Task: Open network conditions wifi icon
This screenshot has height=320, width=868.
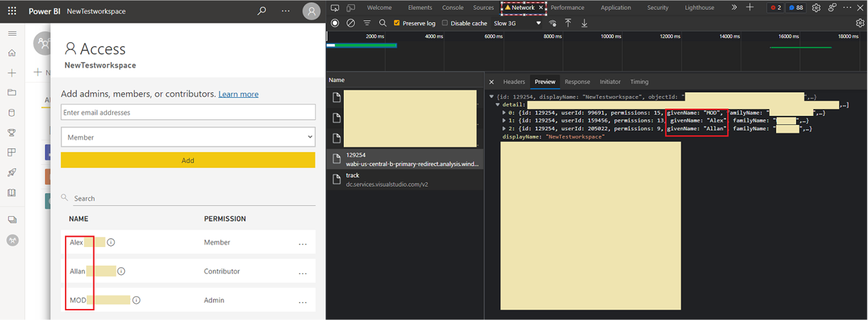Action: [x=553, y=23]
